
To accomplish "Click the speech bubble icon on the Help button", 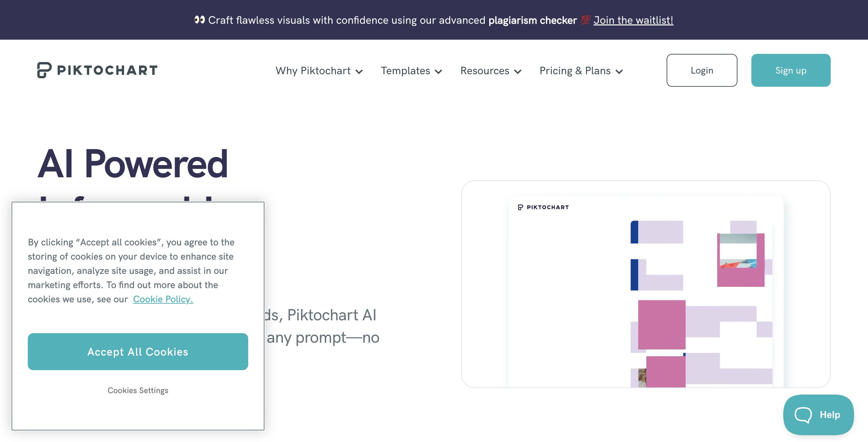I will 803,415.
